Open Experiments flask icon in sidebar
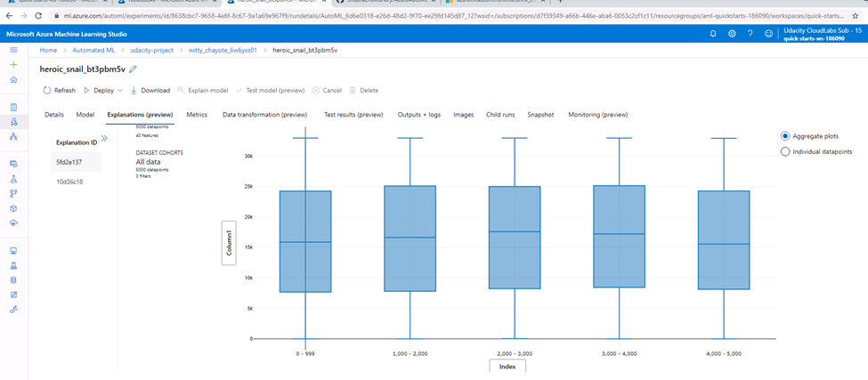 pyautogui.click(x=14, y=179)
